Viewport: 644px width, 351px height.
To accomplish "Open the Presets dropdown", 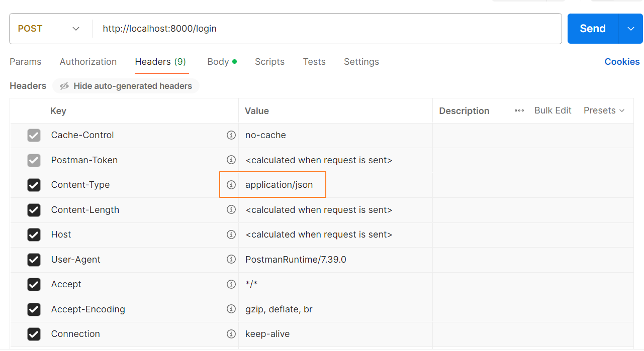I will (x=604, y=110).
